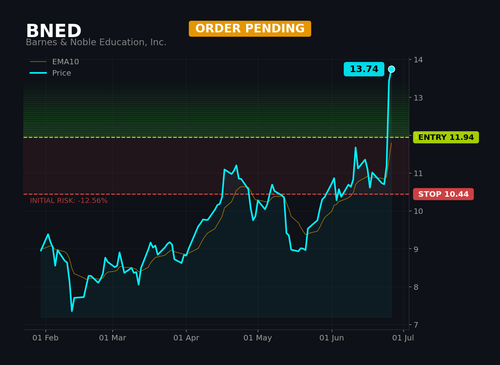Click the ORDER PENDING status badge
The height and width of the screenshot is (365, 500).
(250, 29)
